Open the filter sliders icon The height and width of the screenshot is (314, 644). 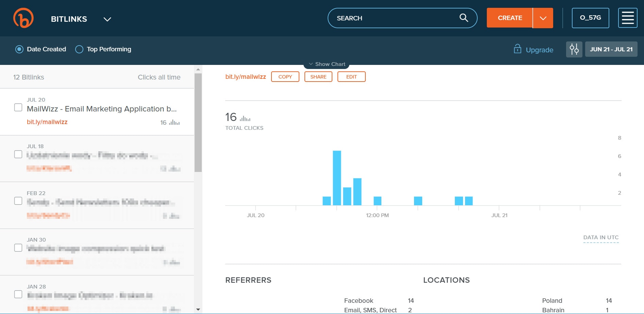coord(574,49)
